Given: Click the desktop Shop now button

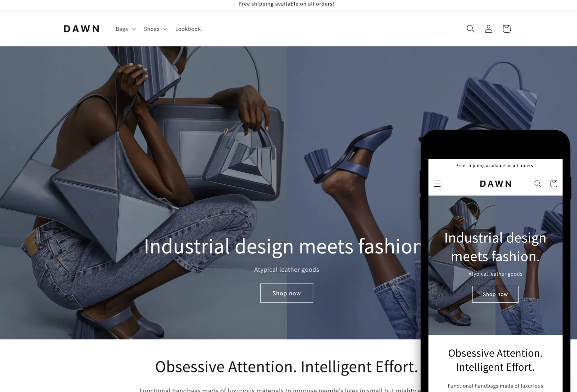Looking at the screenshot, I should (x=287, y=293).
